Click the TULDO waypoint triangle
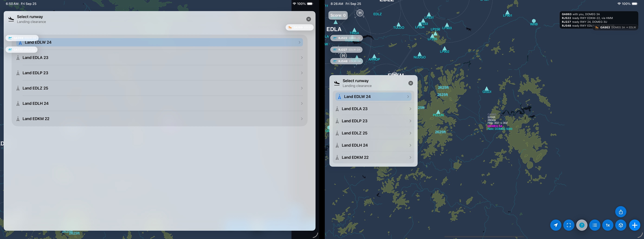 coord(399,25)
